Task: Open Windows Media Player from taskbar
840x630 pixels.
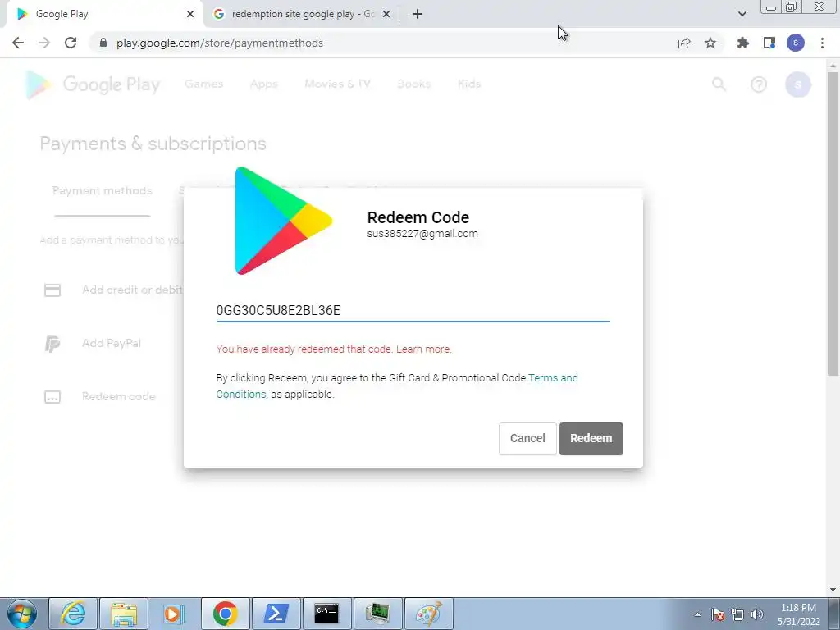Action: click(174, 614)
